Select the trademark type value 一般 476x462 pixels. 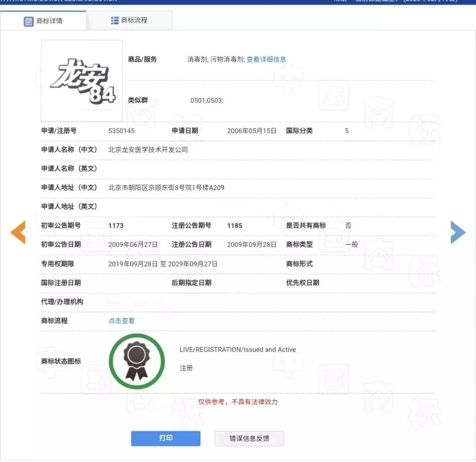(x=352, y=244)
